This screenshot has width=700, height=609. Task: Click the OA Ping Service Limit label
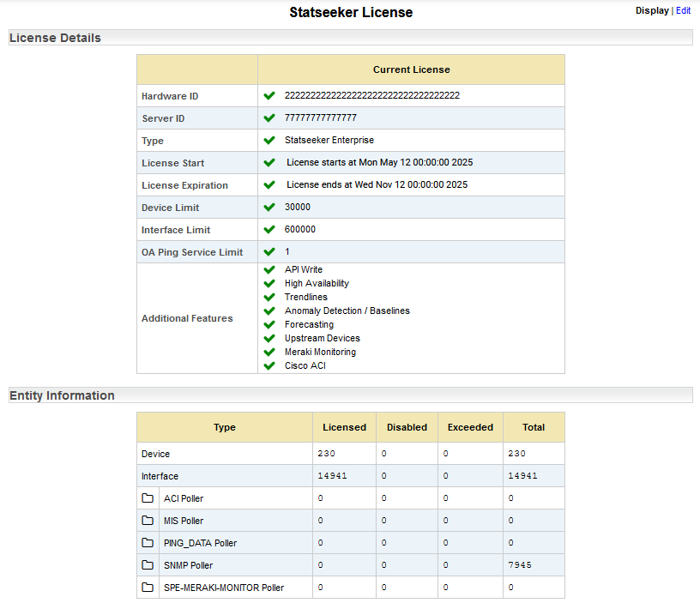(192, 252)
